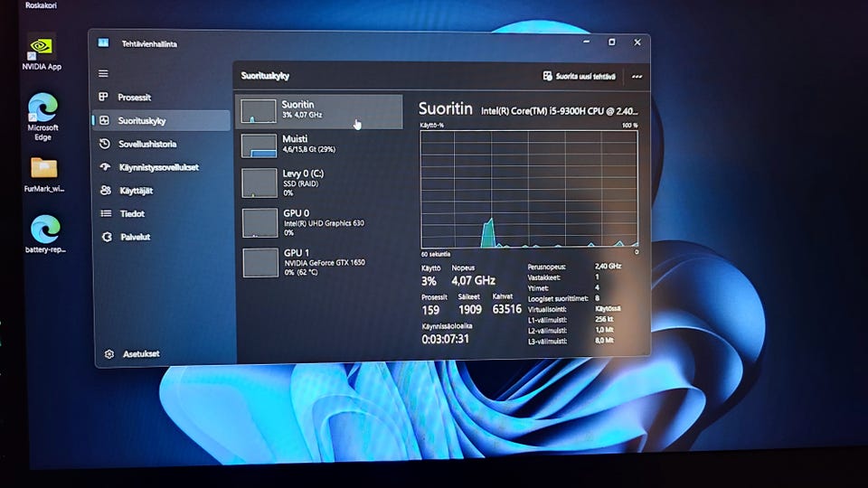Click the 159 processes count
The width and height of the screenshot is (868, 488).
coord(430,310)
